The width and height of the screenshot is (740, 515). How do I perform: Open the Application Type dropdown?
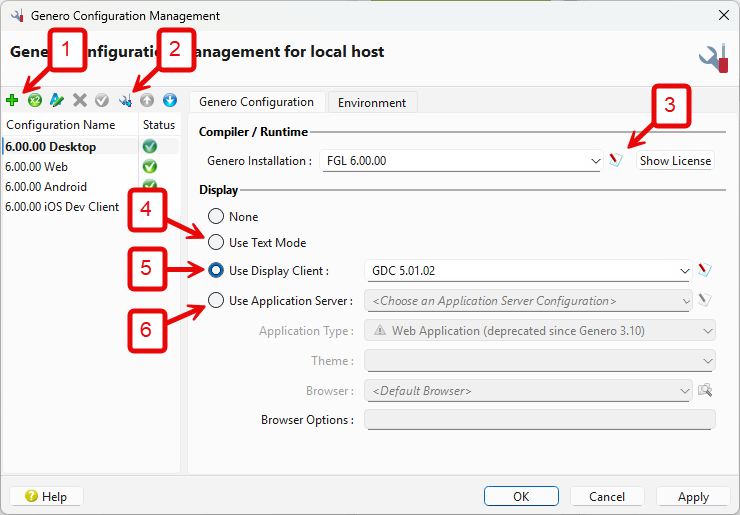(540, 330)
